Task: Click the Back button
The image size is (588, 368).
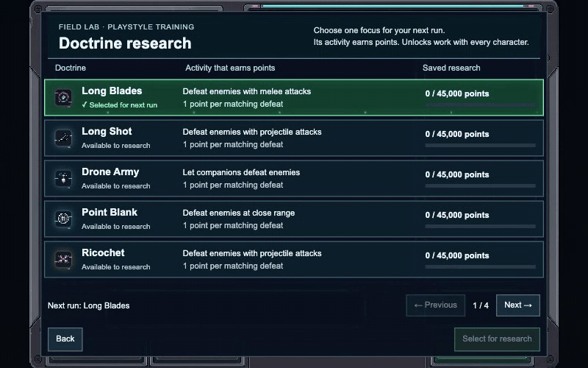Action: pos(65,339)
